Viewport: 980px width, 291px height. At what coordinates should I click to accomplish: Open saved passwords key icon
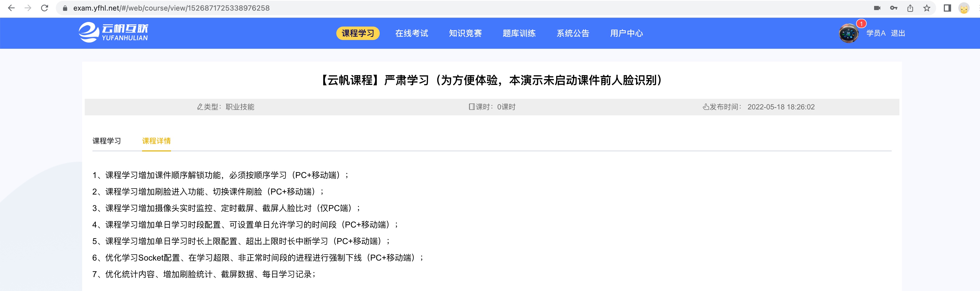(894, 8)
